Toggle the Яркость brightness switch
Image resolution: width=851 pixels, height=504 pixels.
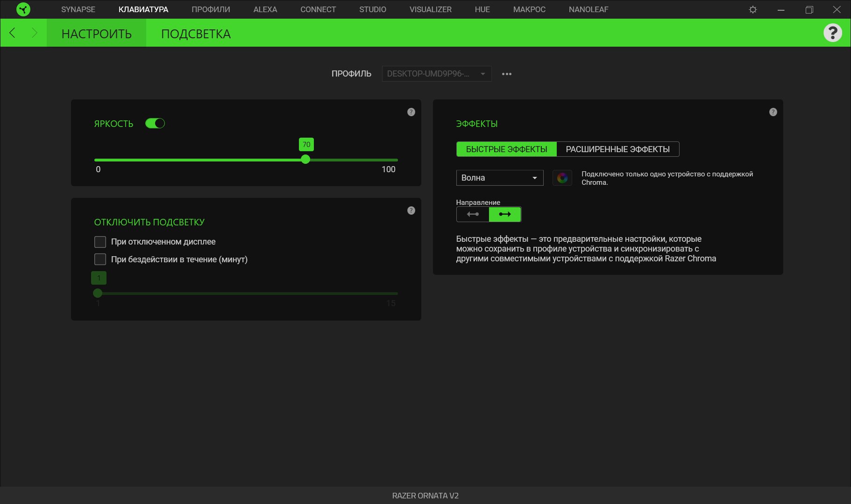155,123
